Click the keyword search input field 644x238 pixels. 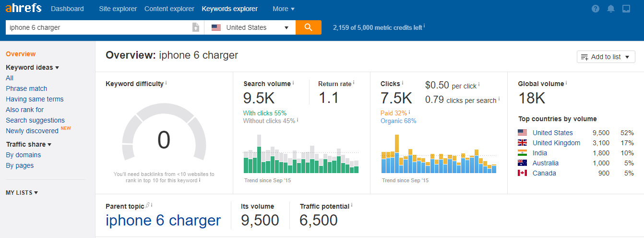pyautogui.click(x=98, y=27)
